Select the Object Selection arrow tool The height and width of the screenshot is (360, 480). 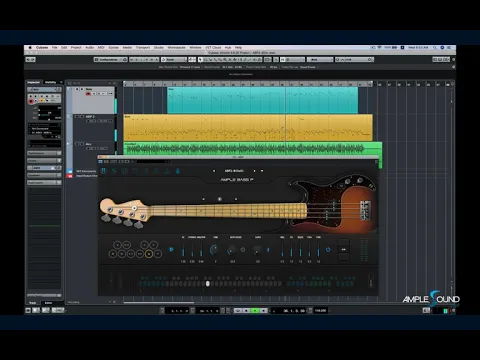[200, 60]
